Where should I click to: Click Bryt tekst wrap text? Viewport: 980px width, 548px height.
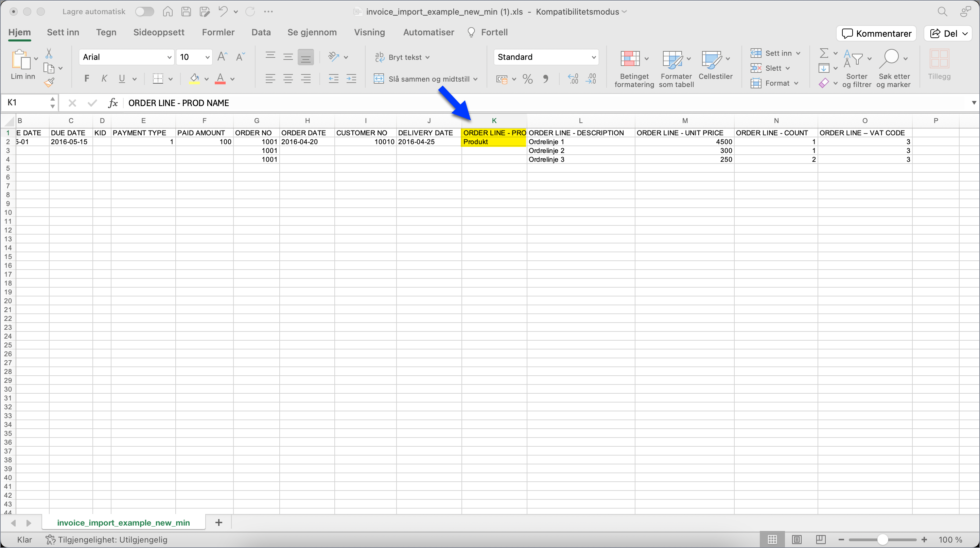[402, 57]
